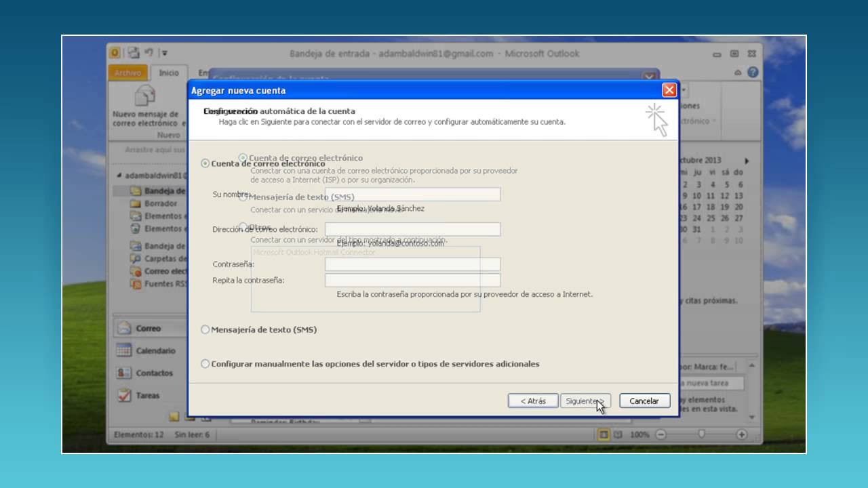Image resolution: width=868 pixels, height=488 pixels.
Task: Select the day 17 in the calendar
Action: (x=696, y=207)
